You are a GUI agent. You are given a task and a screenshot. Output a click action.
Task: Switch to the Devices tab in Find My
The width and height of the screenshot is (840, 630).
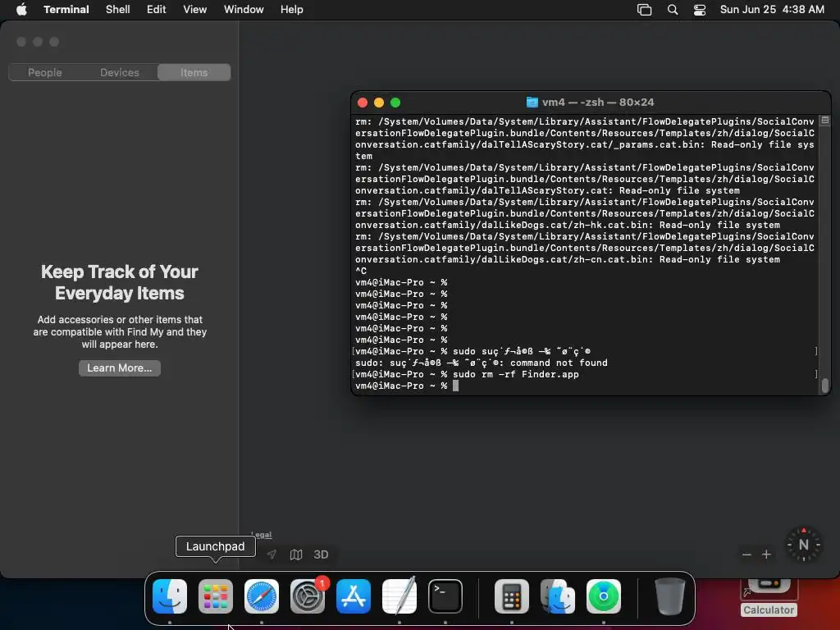point(120,72)
